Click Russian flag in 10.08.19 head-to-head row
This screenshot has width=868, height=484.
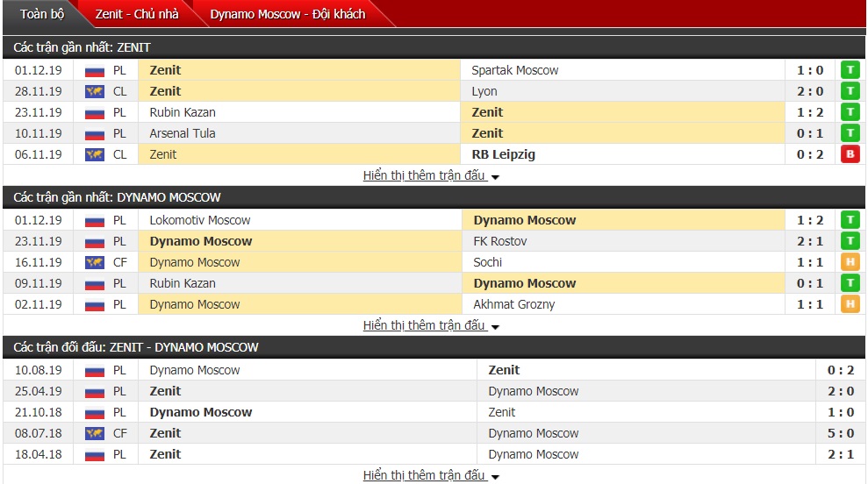pyautogui.click(x=95, y=371)
